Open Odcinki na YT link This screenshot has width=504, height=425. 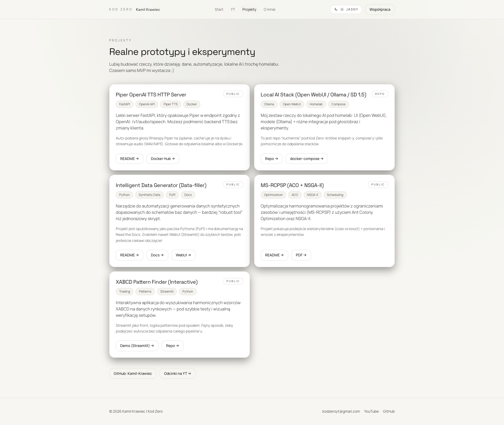click(x=177, y=374)
